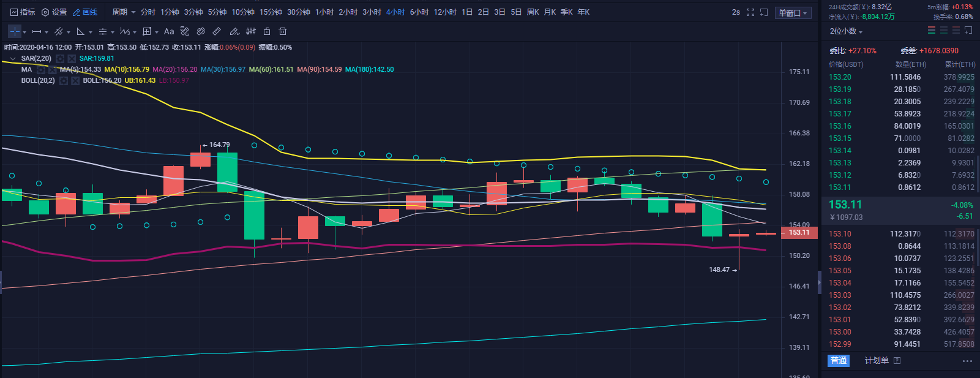Click the help icon next to 计划单
980x378 pixels.
[897, 361]
